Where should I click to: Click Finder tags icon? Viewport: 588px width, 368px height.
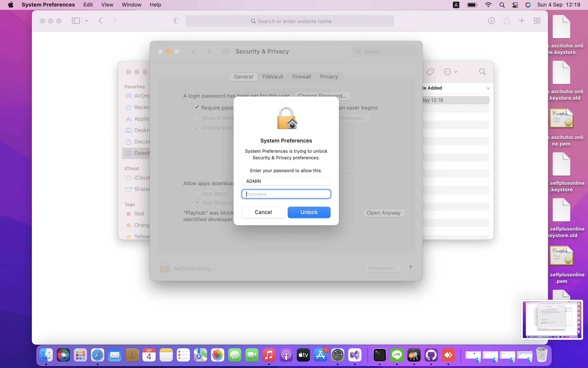(430, 72)
